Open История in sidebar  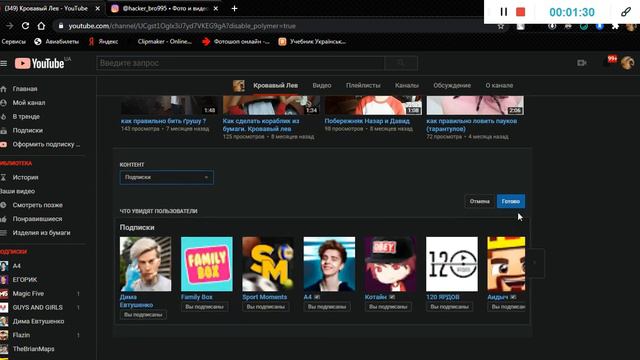(25, 177)
